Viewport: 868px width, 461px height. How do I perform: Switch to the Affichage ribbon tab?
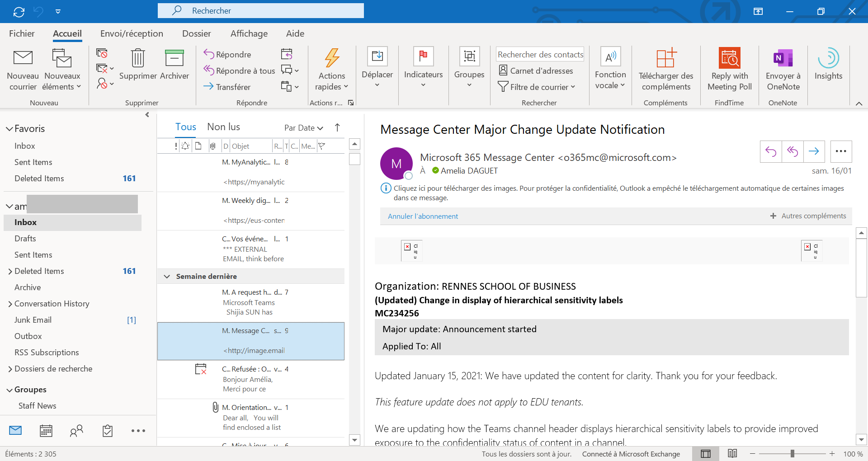pyautogui.click(x=249, y=33)
